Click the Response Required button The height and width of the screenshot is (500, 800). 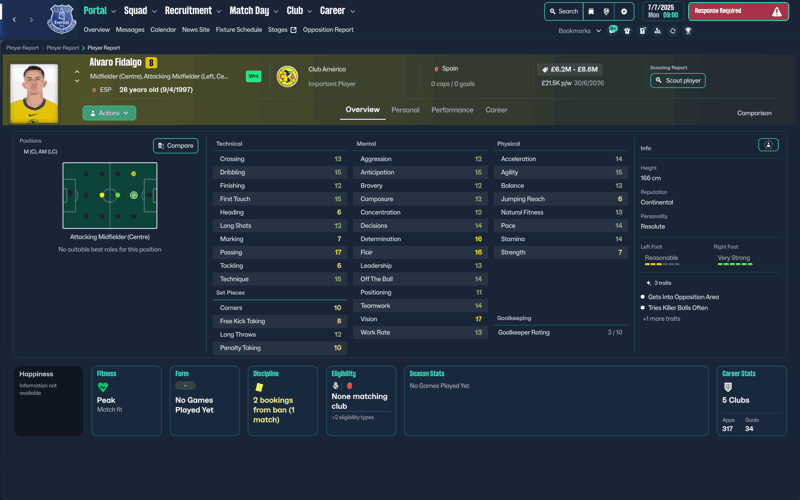tap(738, 11)
